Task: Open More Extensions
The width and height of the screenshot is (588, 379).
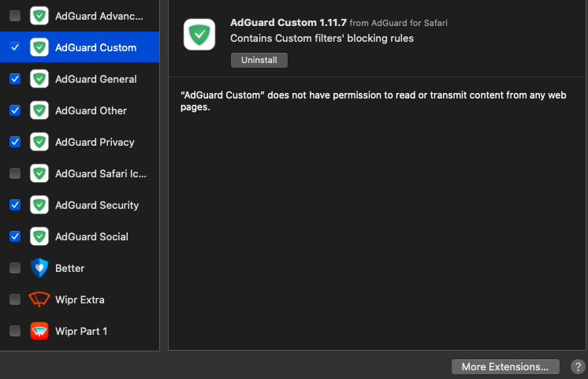Action: (x=505, y=366)
